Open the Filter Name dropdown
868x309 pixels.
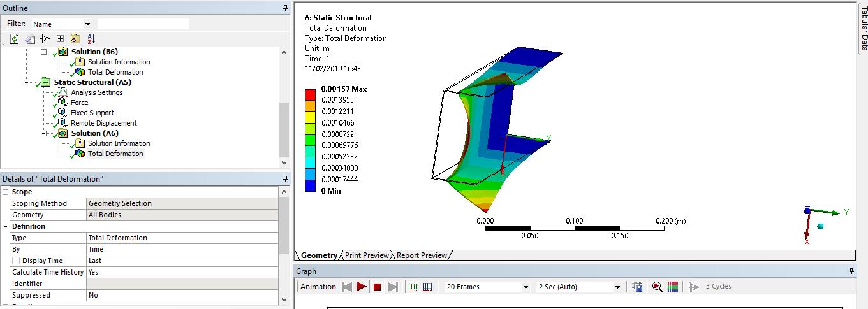click(x=61, y=24)
